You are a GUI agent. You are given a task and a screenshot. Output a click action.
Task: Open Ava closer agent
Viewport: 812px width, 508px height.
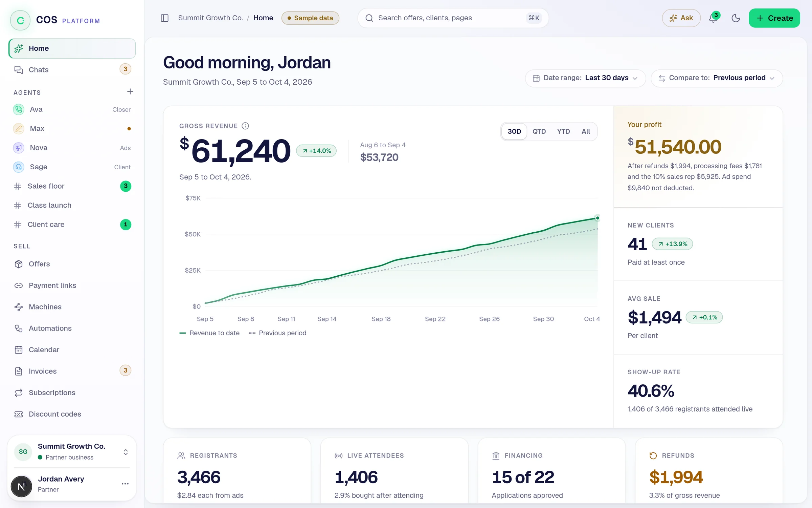72,109
